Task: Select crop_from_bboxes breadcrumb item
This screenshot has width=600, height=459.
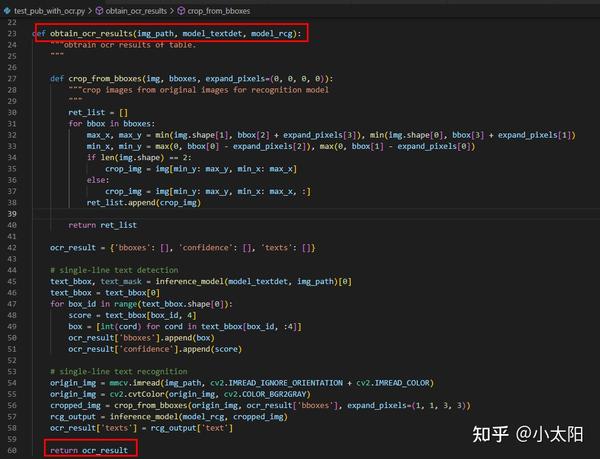Action: [x=218, y=11]
